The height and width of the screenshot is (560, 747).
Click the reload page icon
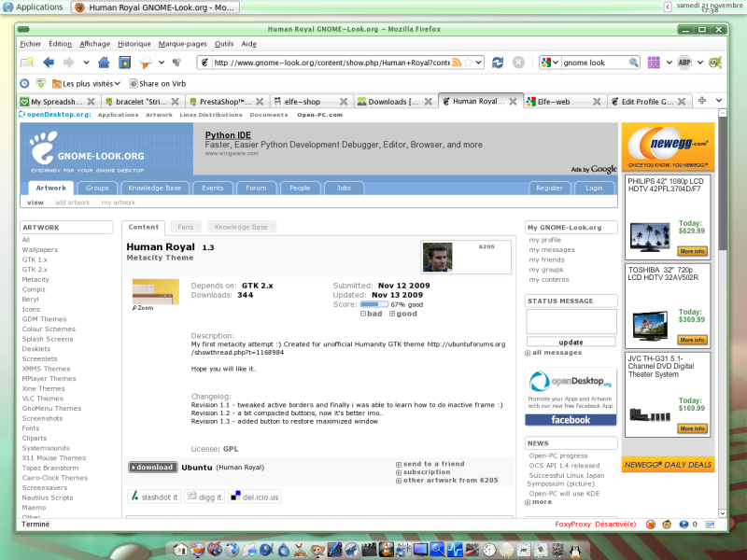498,63
